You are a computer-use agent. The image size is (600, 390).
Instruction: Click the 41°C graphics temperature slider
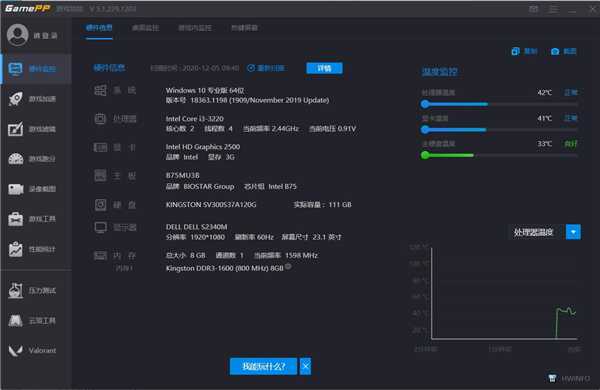(499, 130)
